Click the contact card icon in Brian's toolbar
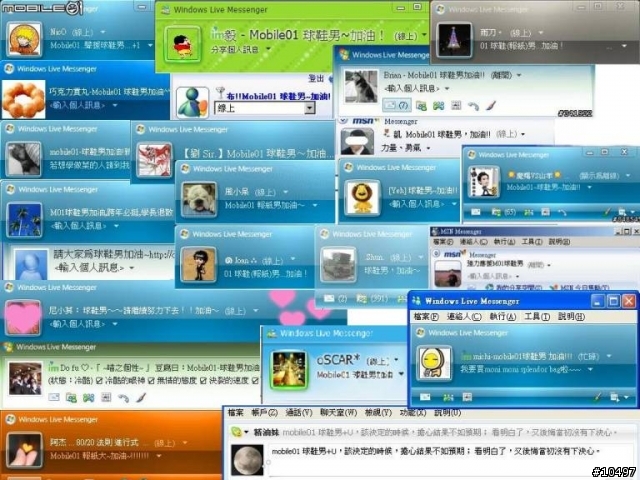The image size is (640, 480). click(421, 106)
